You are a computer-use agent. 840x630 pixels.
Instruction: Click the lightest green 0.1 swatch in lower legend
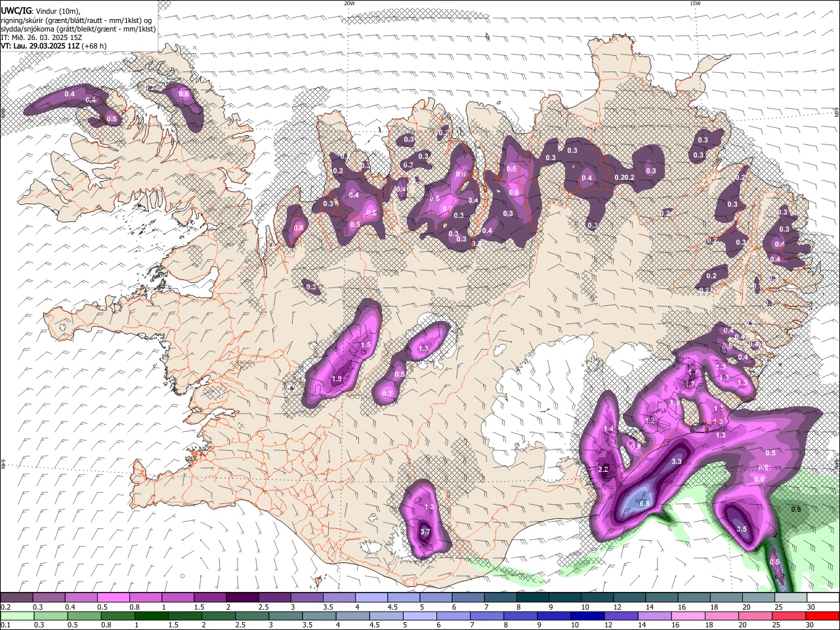coord(17,616)
